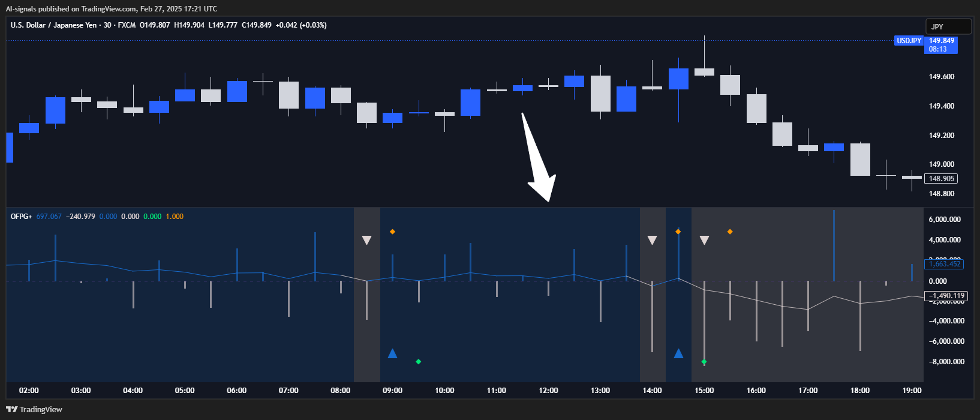The image size is (980, 420).
Task: Click the open value O149.807
Action: click(155, 25)
